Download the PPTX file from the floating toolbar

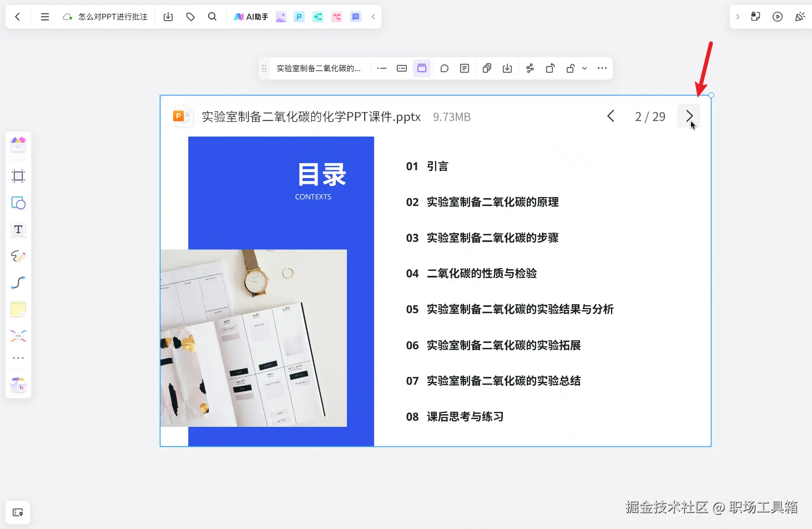tap(507, 68)
